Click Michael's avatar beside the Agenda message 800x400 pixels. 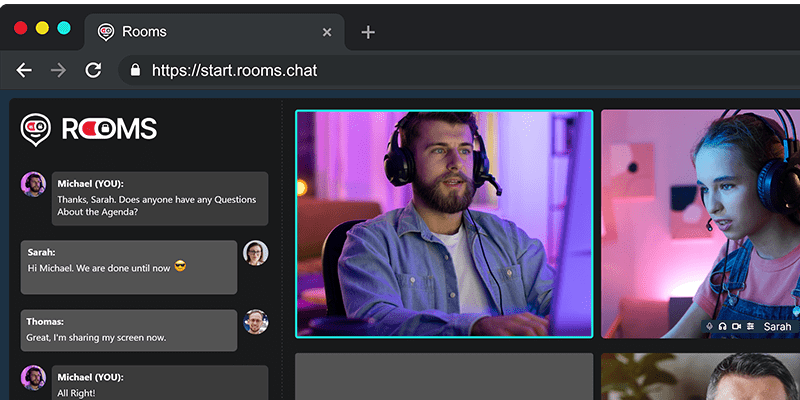click(x=33, y=184)
